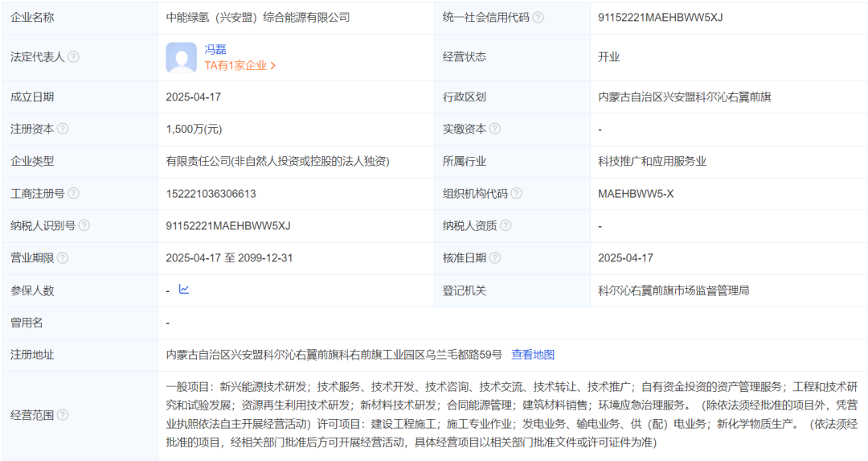Open the help icon beside 实缴资本

(495, 129)
